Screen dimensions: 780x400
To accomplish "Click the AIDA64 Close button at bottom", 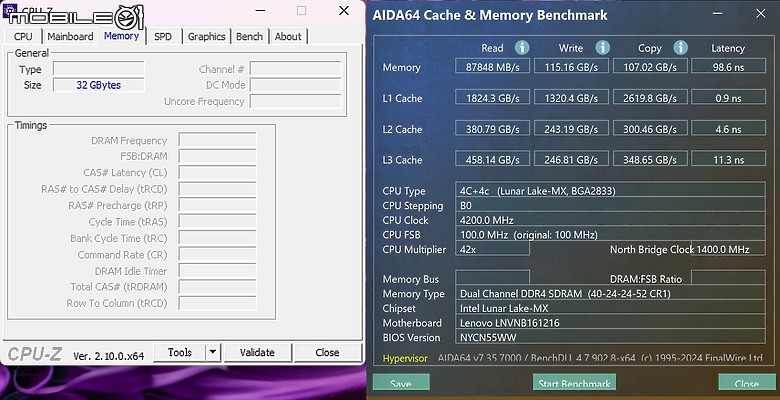I will (746, 383).
